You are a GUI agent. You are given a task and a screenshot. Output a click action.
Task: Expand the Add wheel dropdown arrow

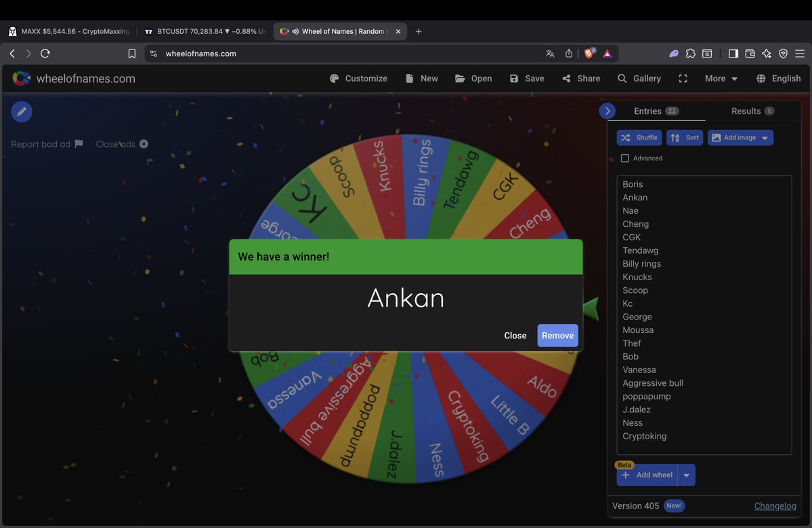pyautogui.click(x=686, y=475)
